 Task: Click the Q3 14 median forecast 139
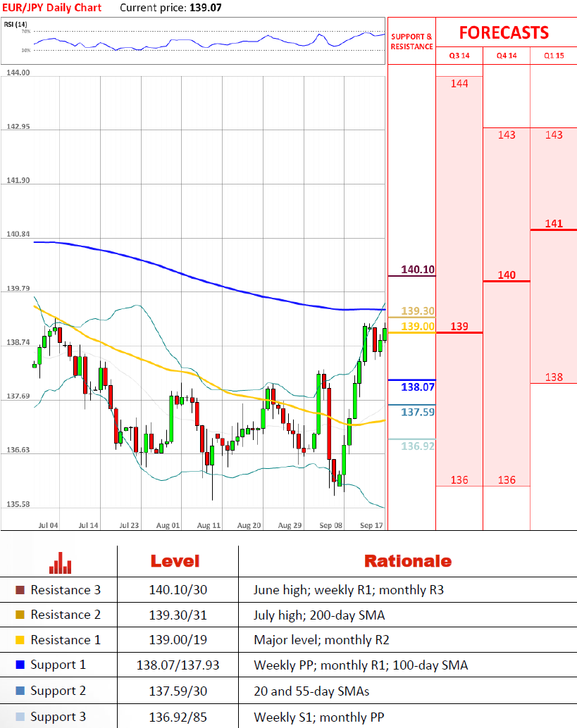click(x=459, y=327)
